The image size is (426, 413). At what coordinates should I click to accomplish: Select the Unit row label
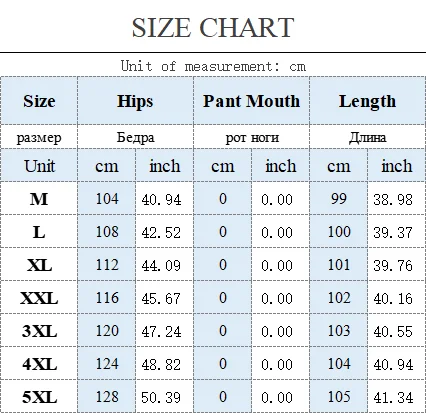39,166
